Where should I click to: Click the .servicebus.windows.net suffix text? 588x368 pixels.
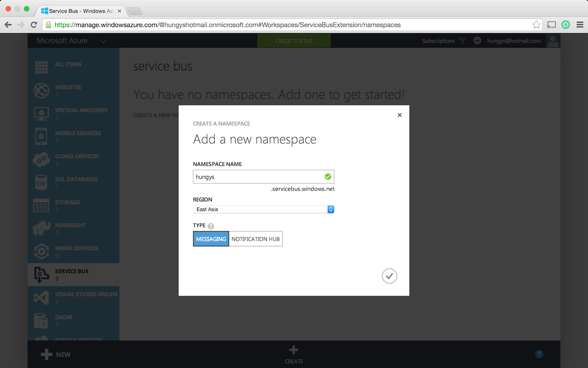click(x=303, y=189)
